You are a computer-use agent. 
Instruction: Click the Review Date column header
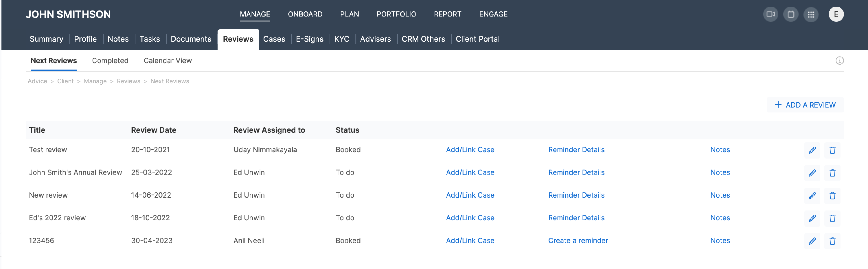[x=154, y=130]
